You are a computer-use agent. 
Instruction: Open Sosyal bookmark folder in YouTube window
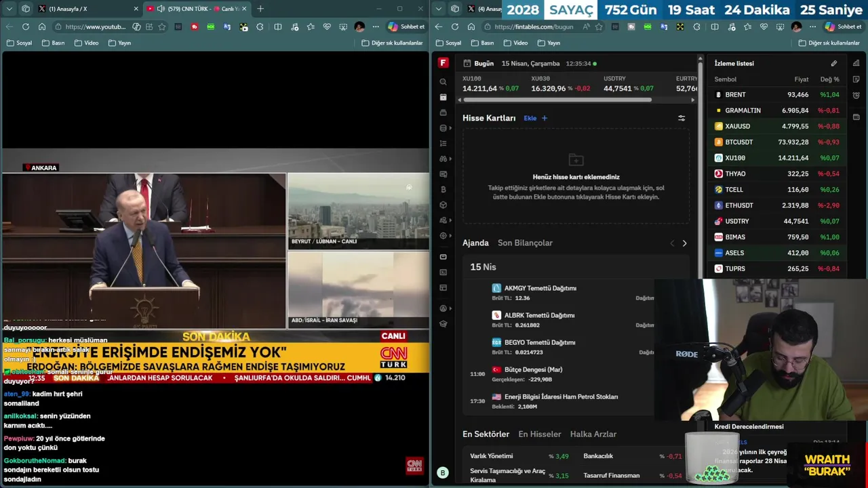pos(20,43)
